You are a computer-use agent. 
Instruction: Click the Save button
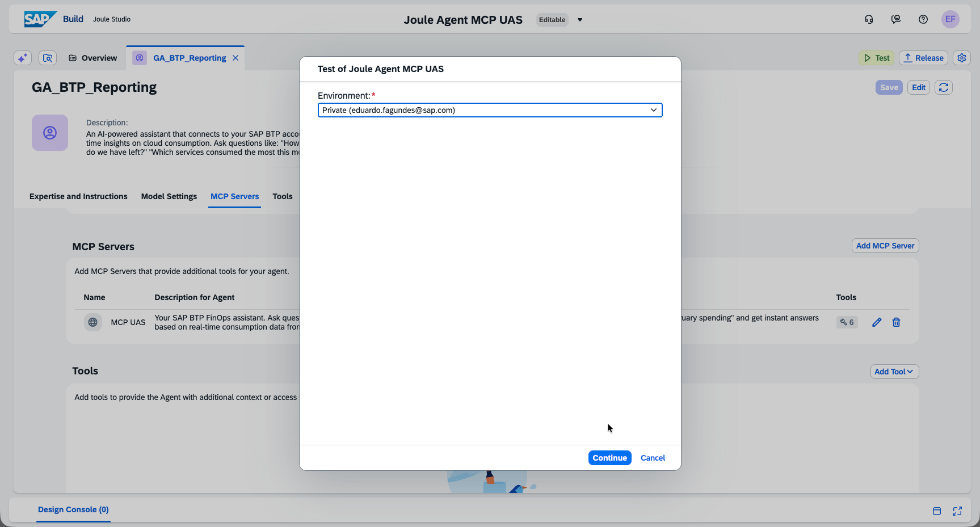[x=889, y=87]
